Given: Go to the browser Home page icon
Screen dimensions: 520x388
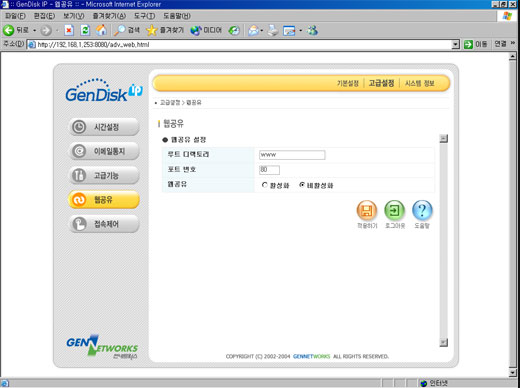Looking at the screenshot, I should (101, 30).
